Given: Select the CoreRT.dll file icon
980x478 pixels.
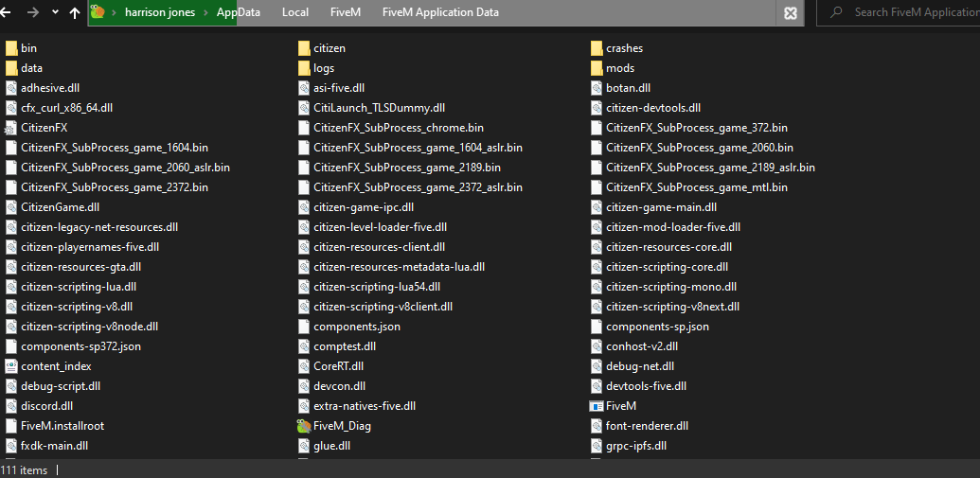Looking at the screenshot, I should 304,366.
